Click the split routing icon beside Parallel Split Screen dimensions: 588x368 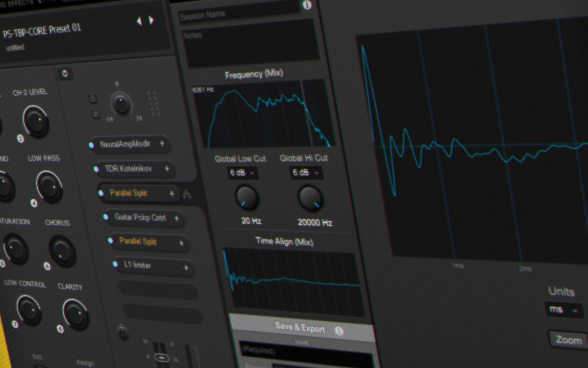187,195
